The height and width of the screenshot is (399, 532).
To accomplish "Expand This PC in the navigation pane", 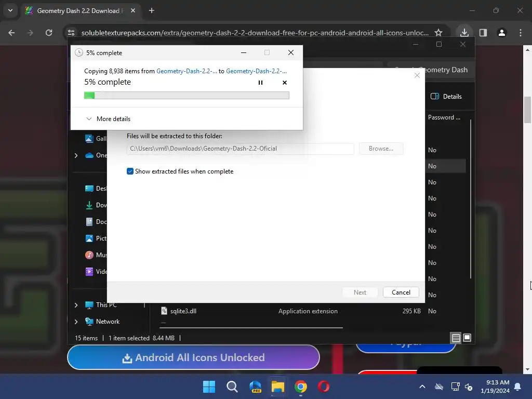I will (x=76, y=305).
